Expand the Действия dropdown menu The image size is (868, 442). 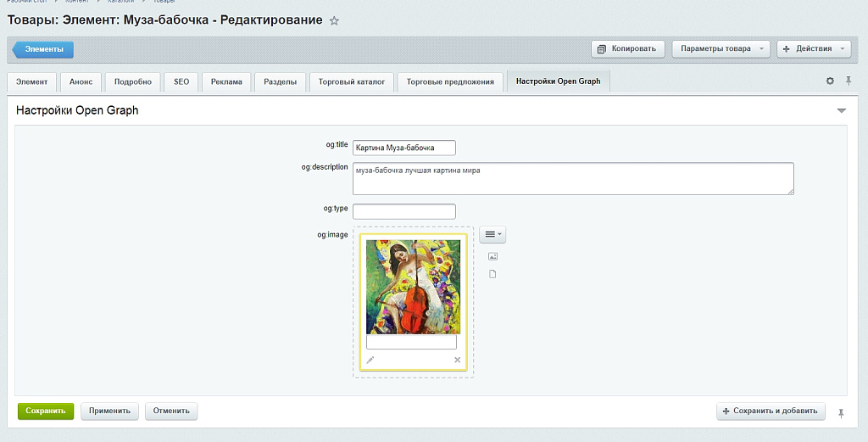813,49
